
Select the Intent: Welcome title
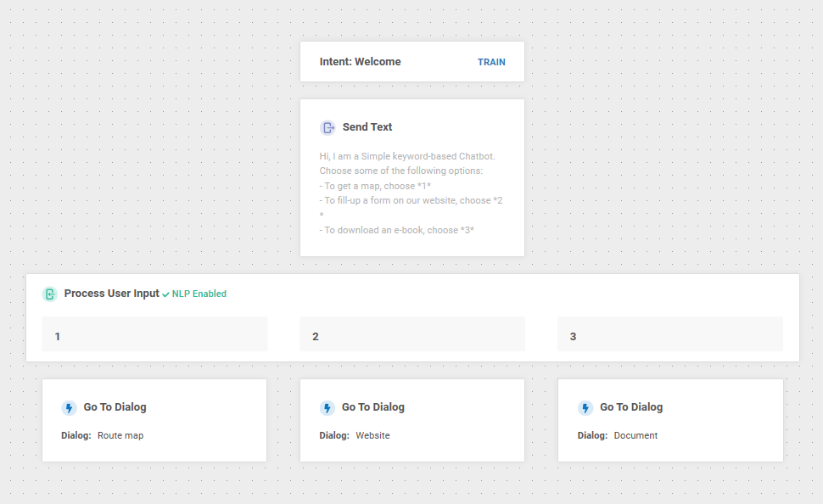click(x=361, y=62)
